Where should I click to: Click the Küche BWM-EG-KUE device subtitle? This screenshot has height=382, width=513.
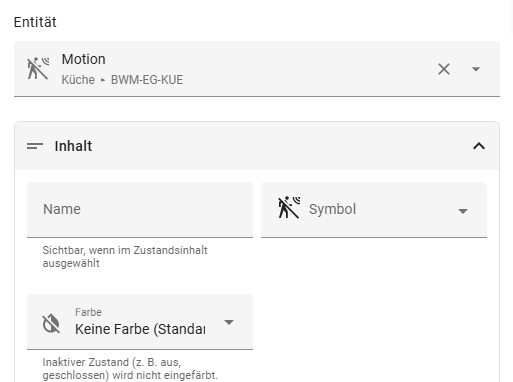(122, 80)
